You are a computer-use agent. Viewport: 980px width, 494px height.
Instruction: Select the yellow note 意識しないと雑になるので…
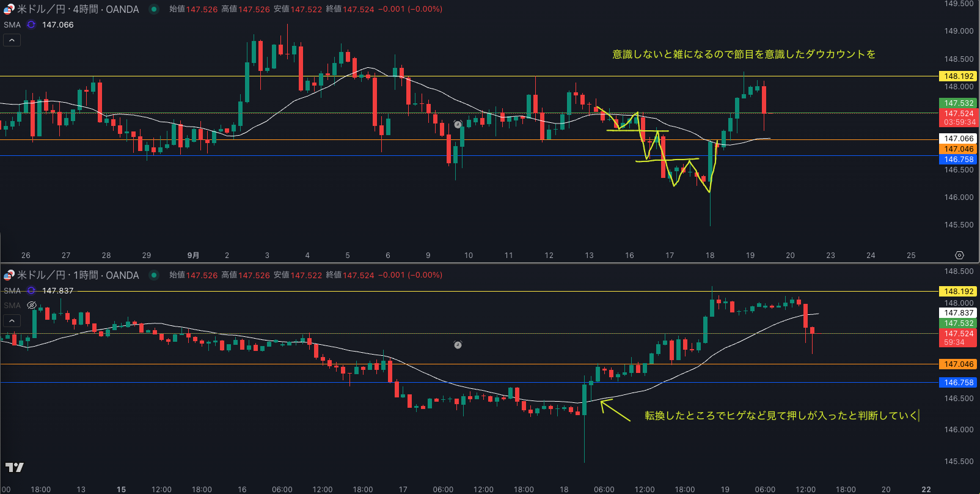tap(744, 54)
